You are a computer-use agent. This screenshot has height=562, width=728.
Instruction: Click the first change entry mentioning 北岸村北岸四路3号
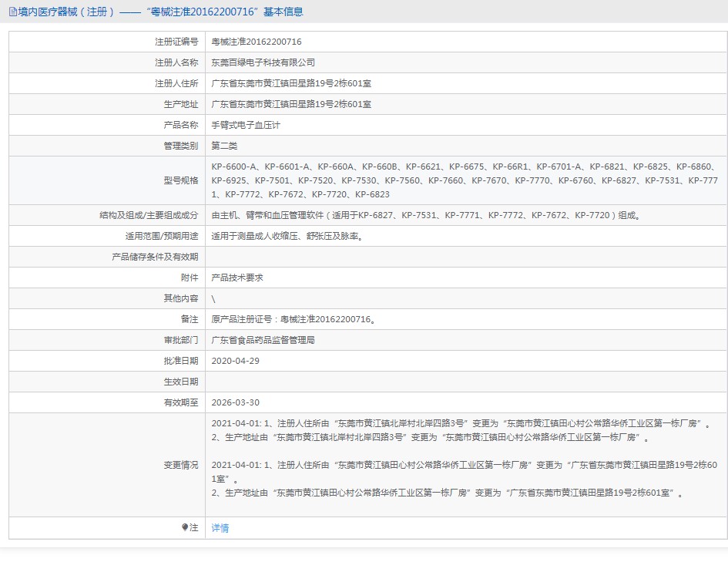pos(461,423)
